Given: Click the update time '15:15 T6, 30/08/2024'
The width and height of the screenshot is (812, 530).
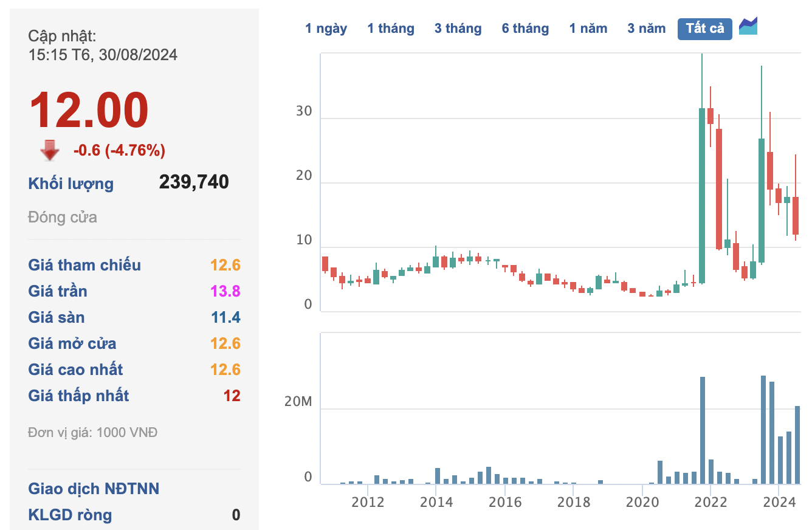Looking at the screenshot, I should (x=103, y=55).
